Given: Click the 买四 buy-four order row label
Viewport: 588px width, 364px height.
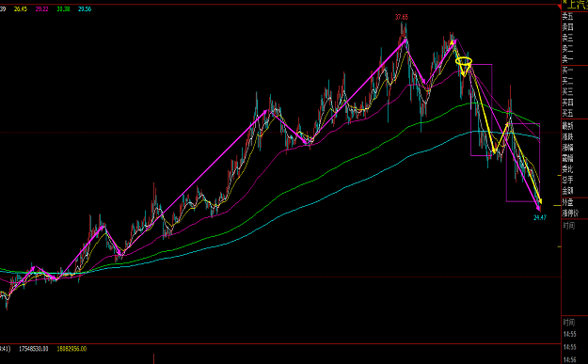Looking at the screenshot, I should (x=567, y=103).
